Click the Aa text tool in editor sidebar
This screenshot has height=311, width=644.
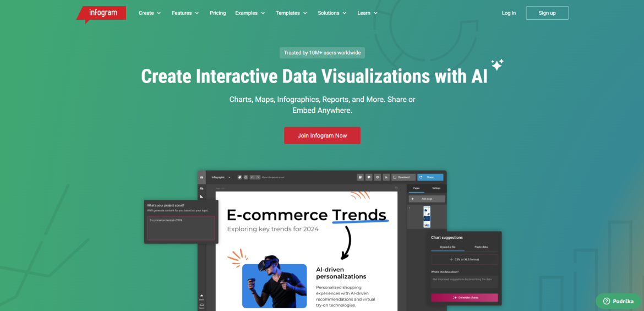(201, 188)
